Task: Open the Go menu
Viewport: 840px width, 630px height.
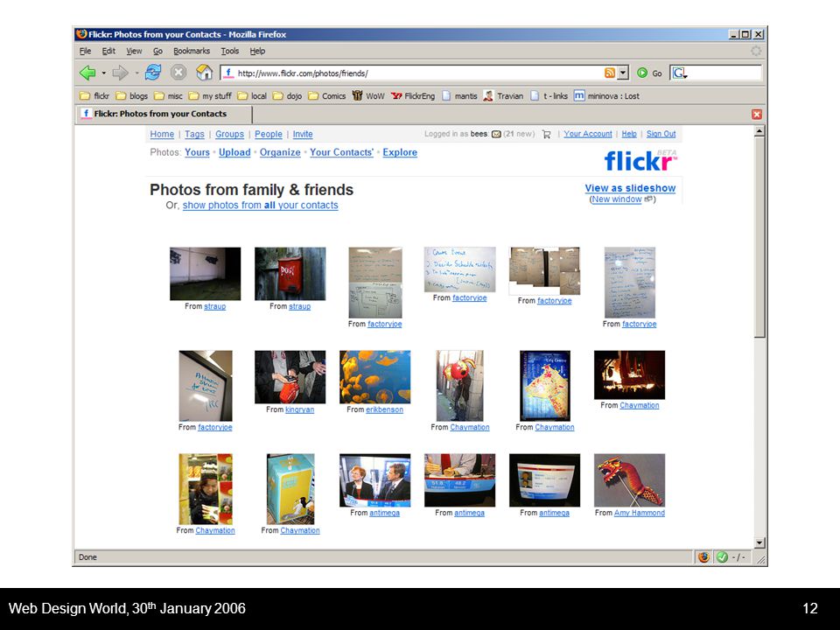Action: [x=157, y=51]
